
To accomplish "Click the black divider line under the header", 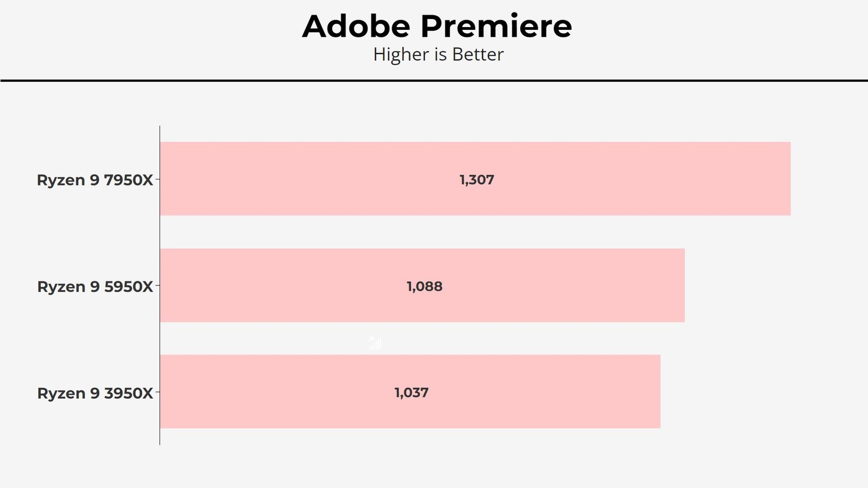I will (x=434, y=81).
